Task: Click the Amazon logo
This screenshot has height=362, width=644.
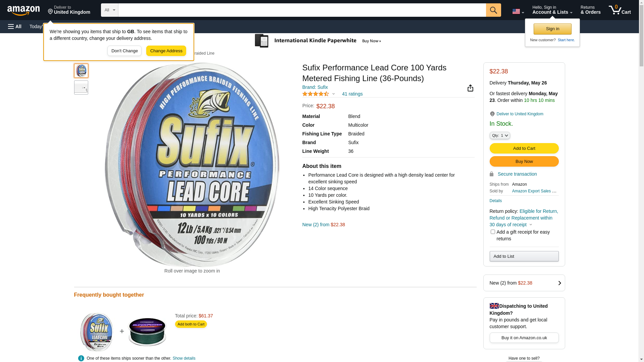Action: [23, 10]
